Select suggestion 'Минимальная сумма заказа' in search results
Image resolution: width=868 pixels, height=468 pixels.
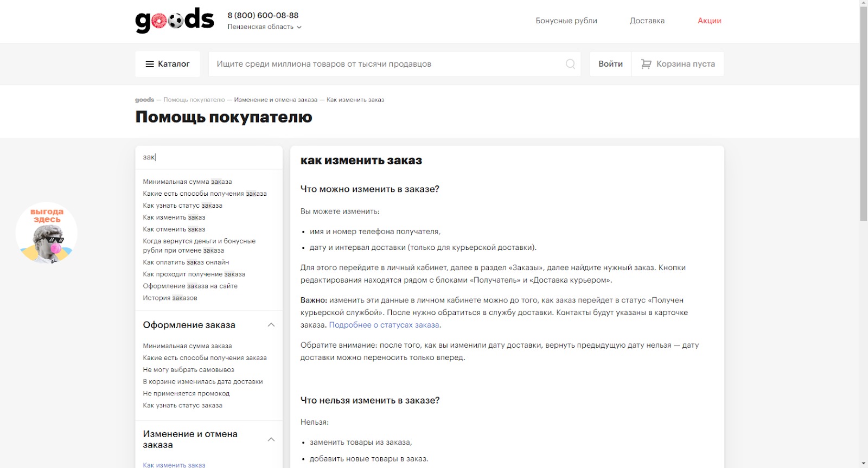point(187,182)
